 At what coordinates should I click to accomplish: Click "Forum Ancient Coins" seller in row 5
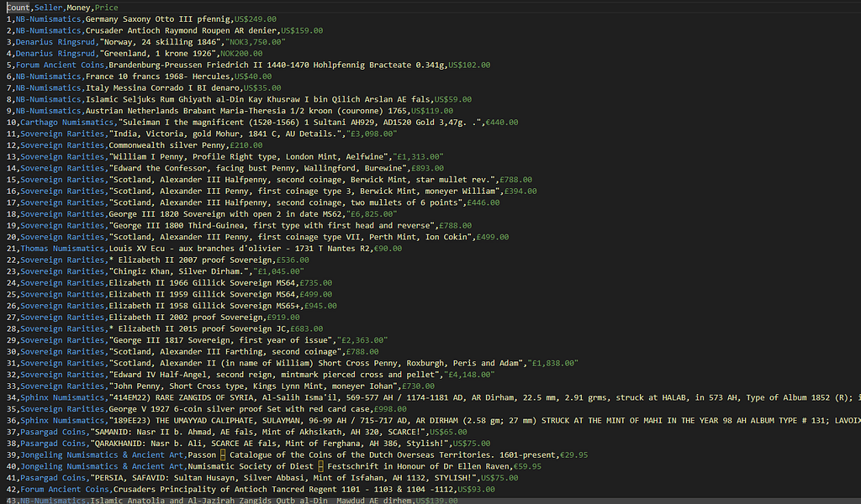(x=60, y=66)
